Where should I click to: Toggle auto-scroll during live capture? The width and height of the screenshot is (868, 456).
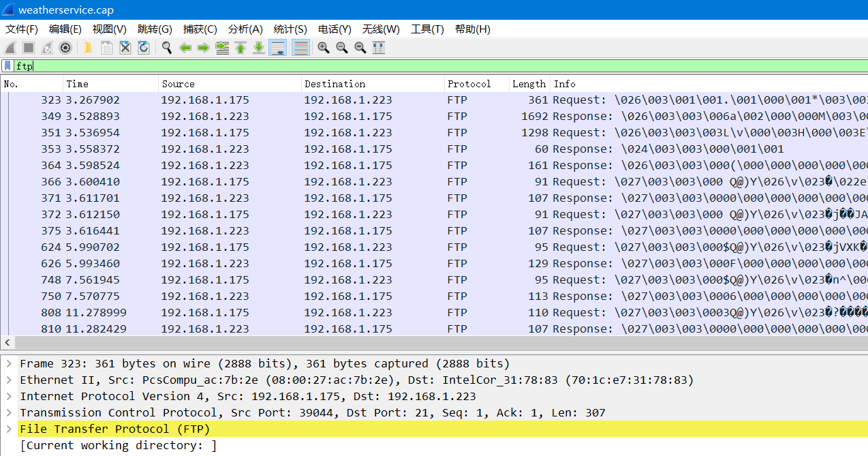[x=277, y=48]
